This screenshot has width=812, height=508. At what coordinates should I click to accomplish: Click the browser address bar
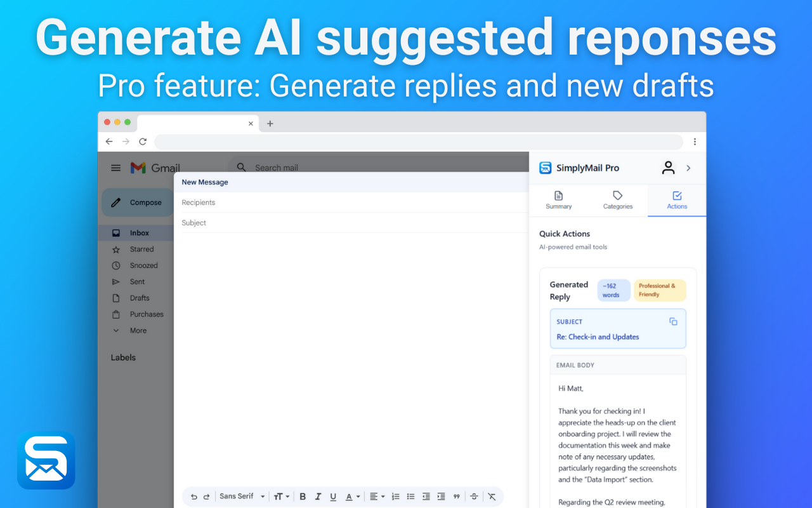point(419,142)
